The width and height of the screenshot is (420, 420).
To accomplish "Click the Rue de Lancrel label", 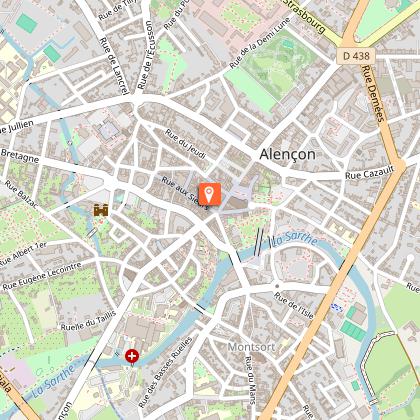I will (114, 66).
